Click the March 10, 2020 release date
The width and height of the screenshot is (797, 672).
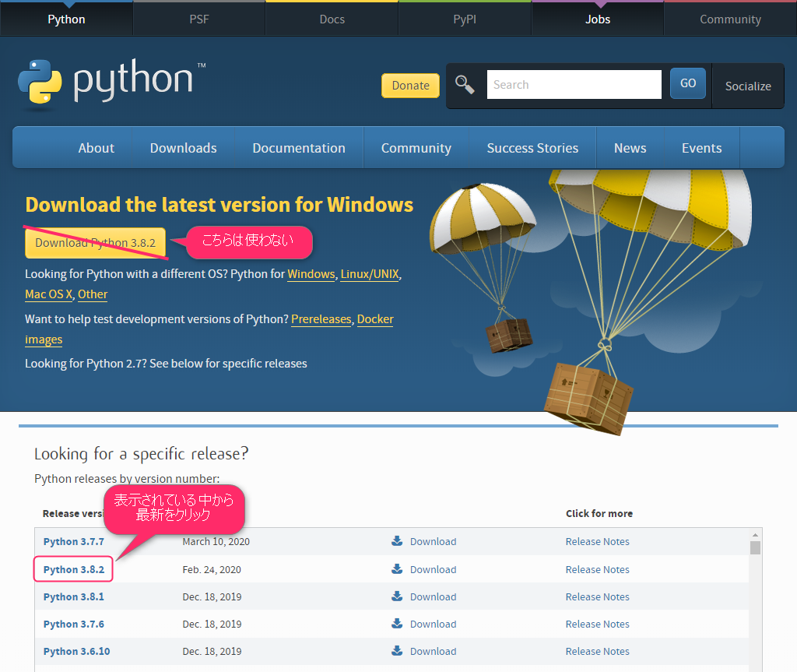[216, 541]
